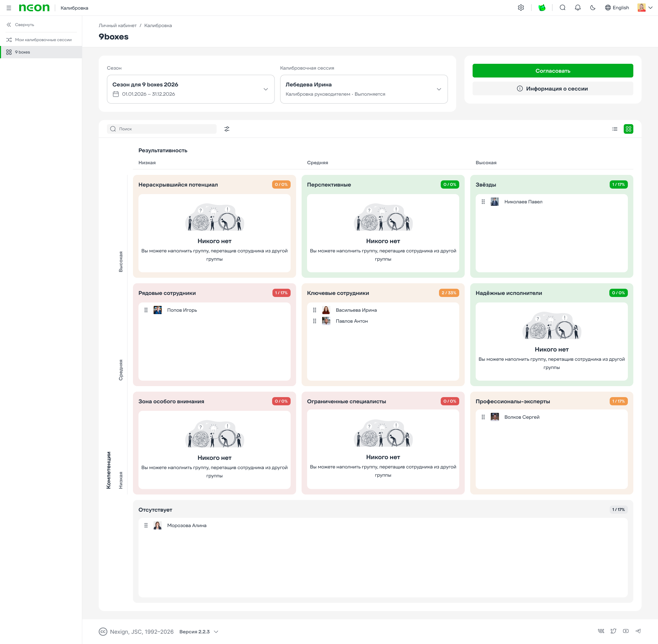658x644 pixels.
Task: Grab drag handle for Волков Сергей
Action: tap(483, 417)
